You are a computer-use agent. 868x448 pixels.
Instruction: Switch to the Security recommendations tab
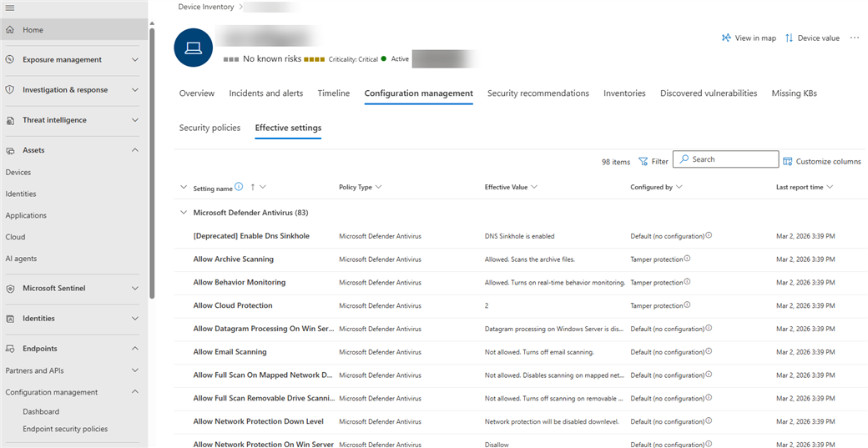point(537,93)
